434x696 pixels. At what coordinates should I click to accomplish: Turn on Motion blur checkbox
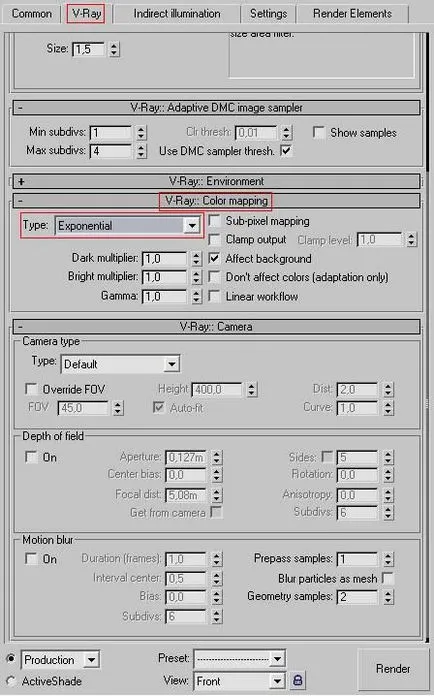[32, 558]
